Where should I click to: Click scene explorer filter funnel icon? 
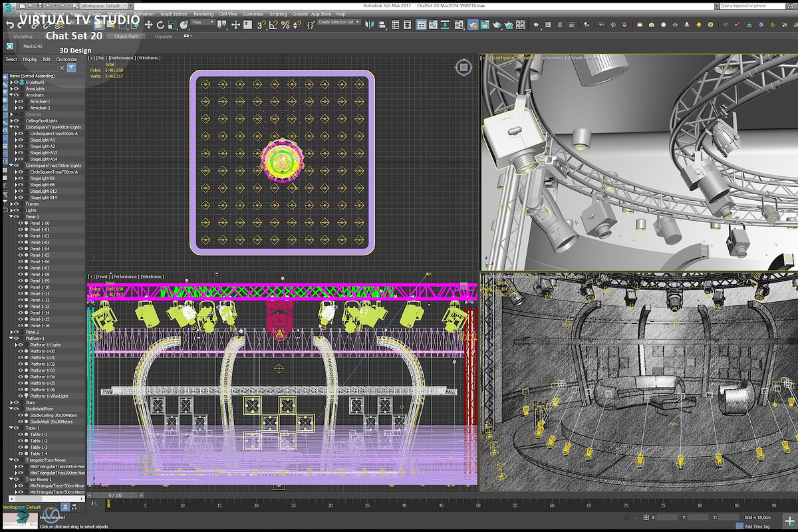tap(71, 67)
